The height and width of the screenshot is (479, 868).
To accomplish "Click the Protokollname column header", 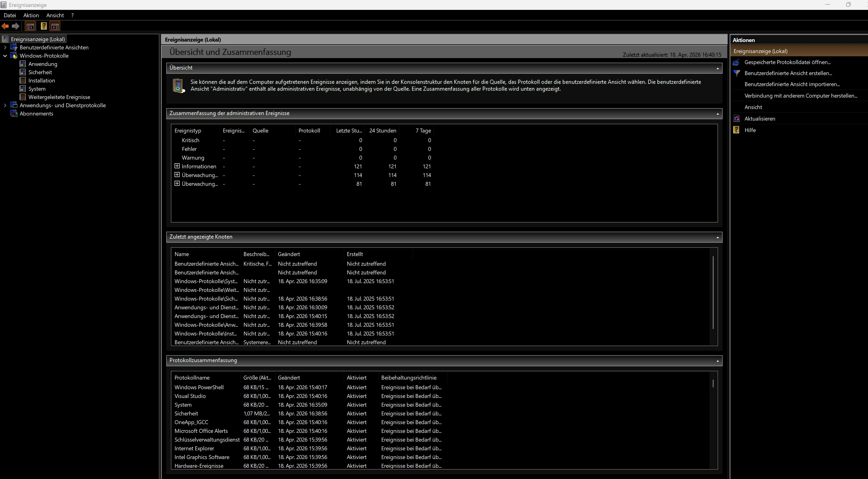I will pos(206,378).
